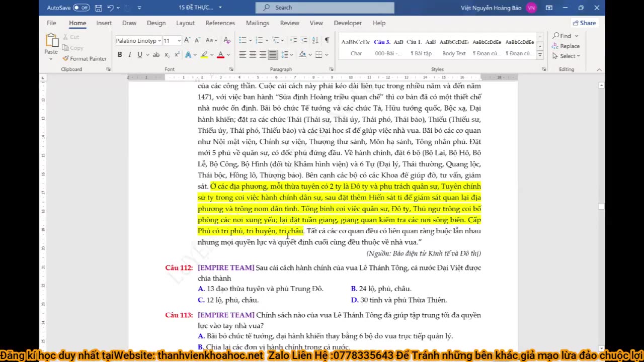644x362 pixels.
Task: Click the Line Spacing icon
Action: click(x=285, y=55)
